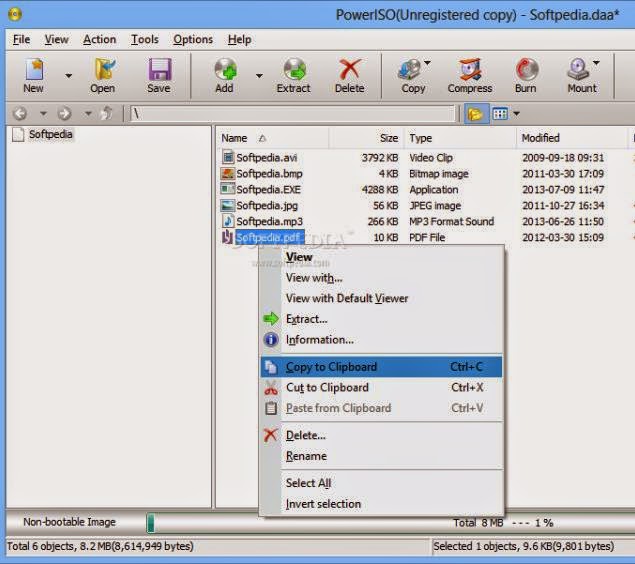
Task: Choose Delete... in the context menu
Action: pyautogui.click(x=381, y=435)
